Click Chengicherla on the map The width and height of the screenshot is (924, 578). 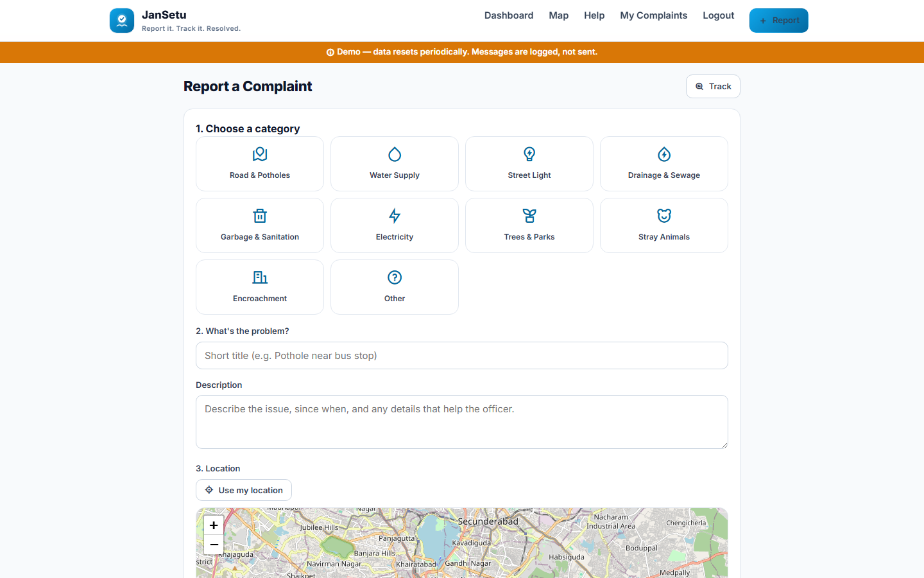pos(686,523)
